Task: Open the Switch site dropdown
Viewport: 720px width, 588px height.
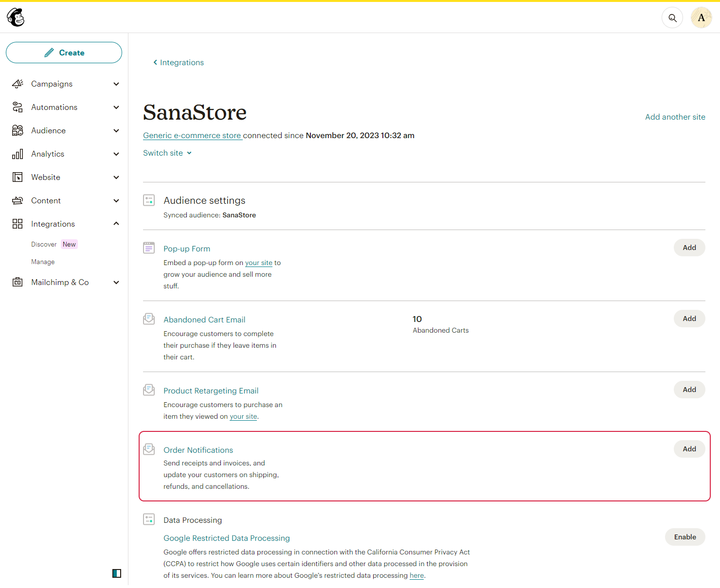Action: [x=167, y=153]
